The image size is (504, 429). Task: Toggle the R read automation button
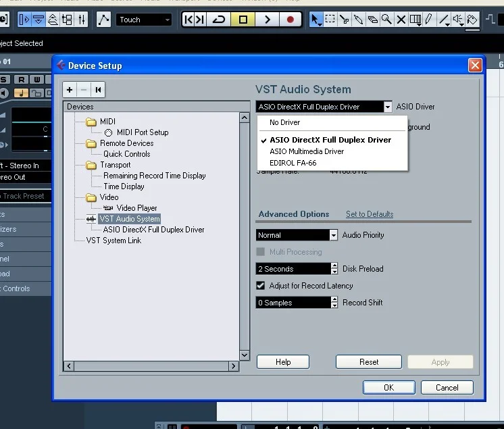click(21, 80)
